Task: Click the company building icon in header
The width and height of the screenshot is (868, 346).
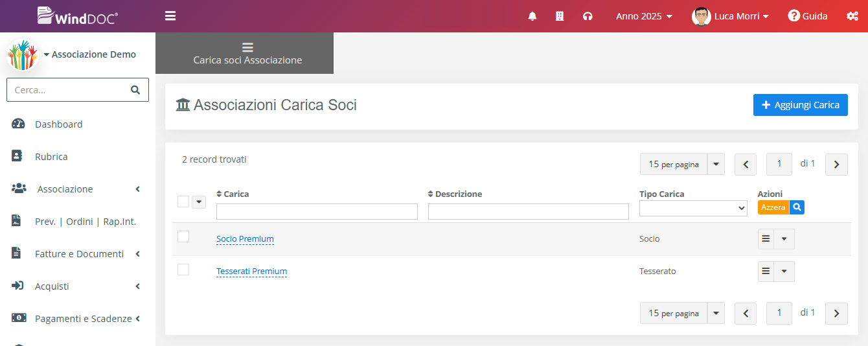Action: (560, 16)
